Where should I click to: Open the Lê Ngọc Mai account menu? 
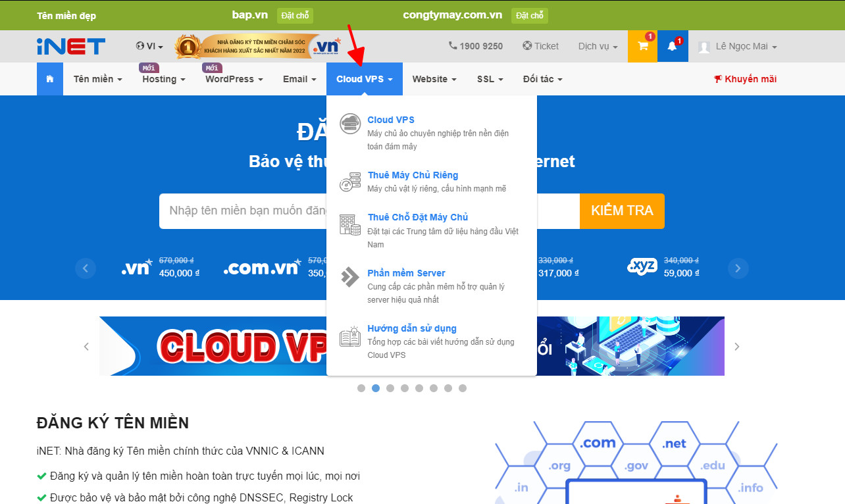tap(746, 46)
